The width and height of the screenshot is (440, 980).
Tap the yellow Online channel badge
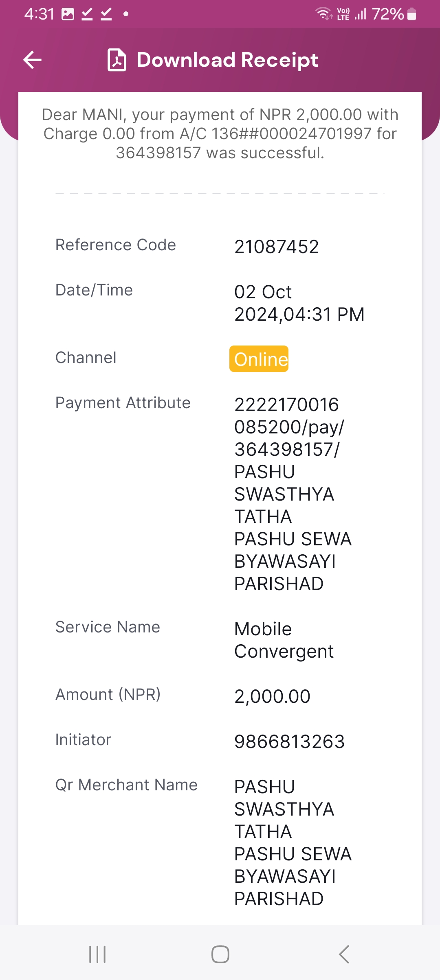pos(259,359)
